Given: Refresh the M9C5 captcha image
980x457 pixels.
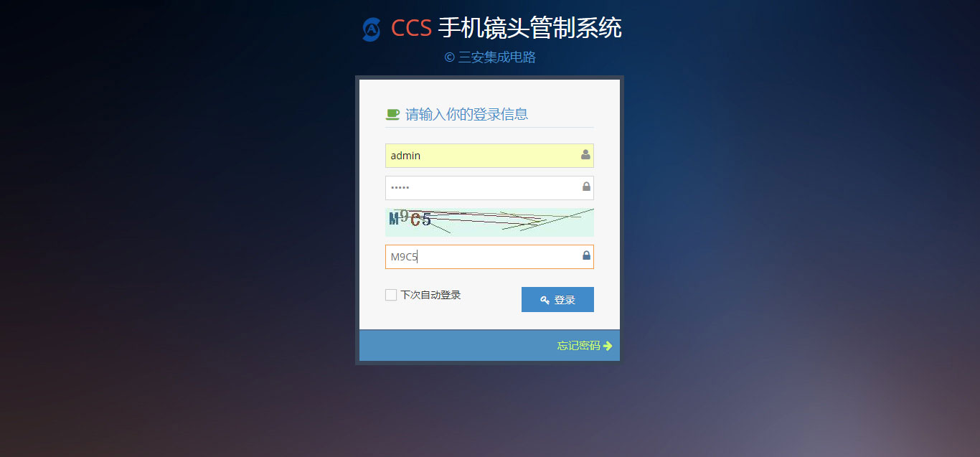Looking at the screenshot, I should click(489, 222).
